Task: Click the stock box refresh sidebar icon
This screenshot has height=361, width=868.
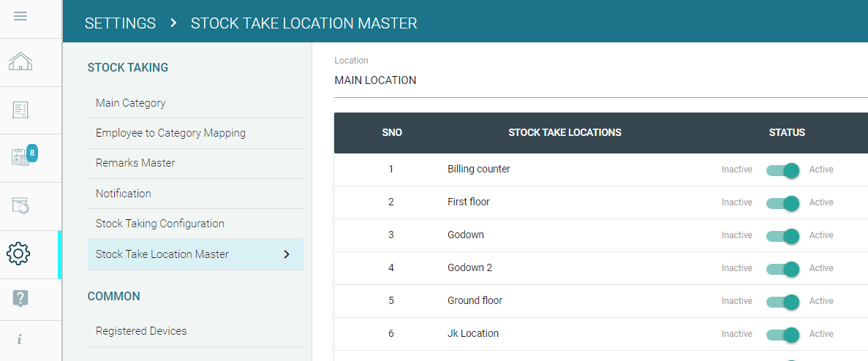Action: (x=20, y=206)
